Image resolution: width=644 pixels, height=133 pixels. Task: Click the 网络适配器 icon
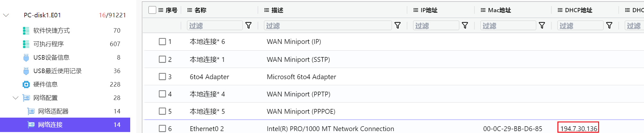(31, 111)
